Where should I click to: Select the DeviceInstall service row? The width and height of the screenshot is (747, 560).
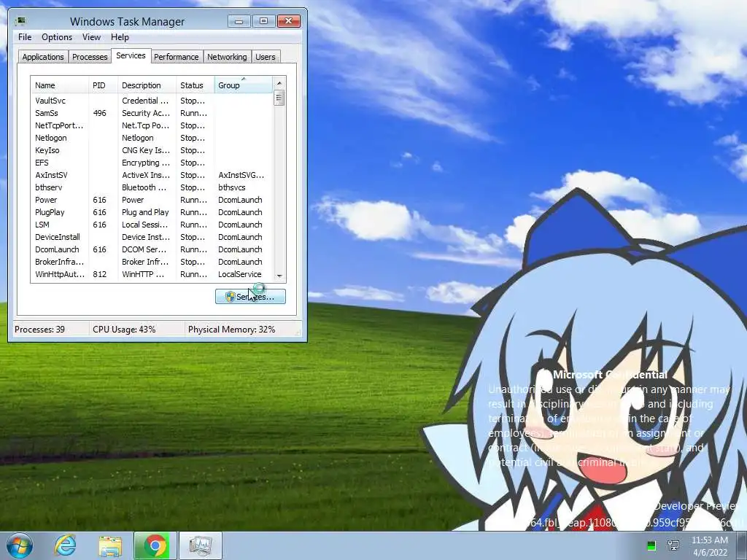[x=152, y=237]
